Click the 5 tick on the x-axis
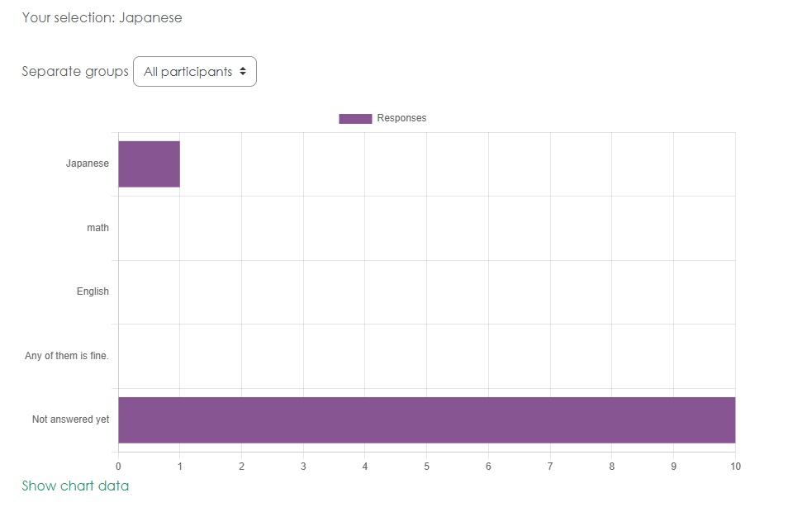Viewport: 812px width, 507px height. (426, 467)
